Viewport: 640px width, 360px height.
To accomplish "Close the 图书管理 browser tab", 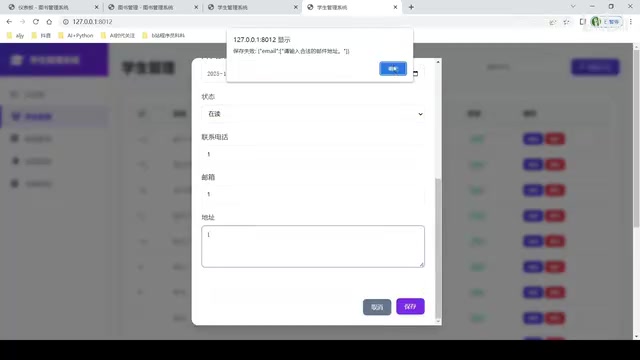I will pyautogui.click(x=196, y=7).
